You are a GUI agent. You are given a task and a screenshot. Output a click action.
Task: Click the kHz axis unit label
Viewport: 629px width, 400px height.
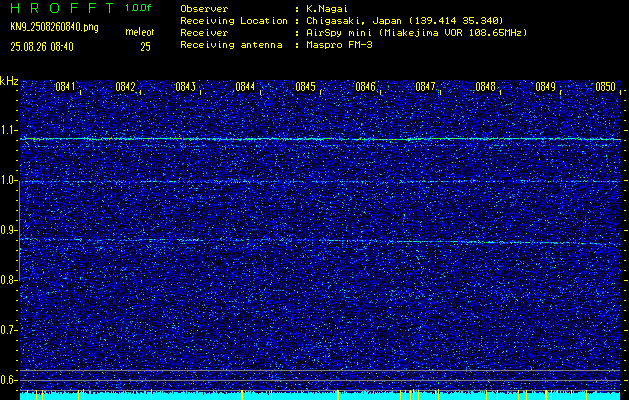point(9,81)
